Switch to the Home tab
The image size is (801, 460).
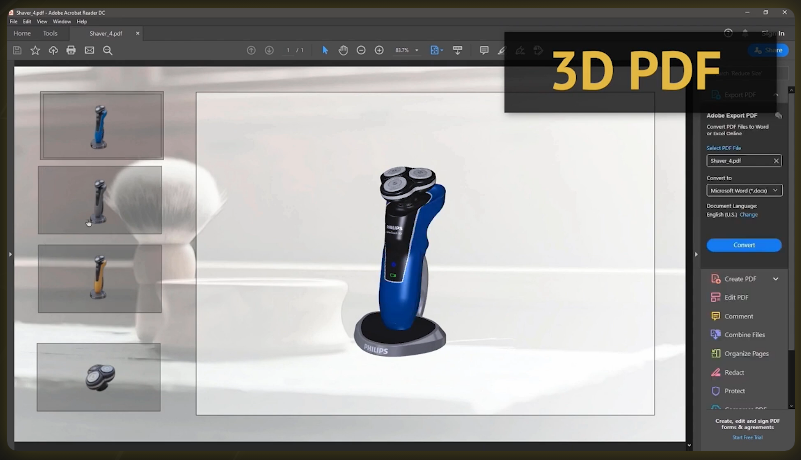click(x=22, y=33)
